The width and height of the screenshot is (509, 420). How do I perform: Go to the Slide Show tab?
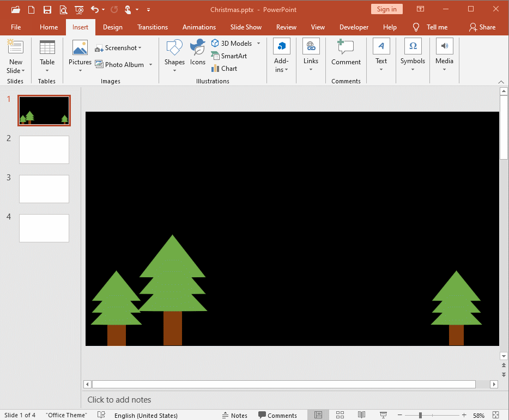click(246, 27)
